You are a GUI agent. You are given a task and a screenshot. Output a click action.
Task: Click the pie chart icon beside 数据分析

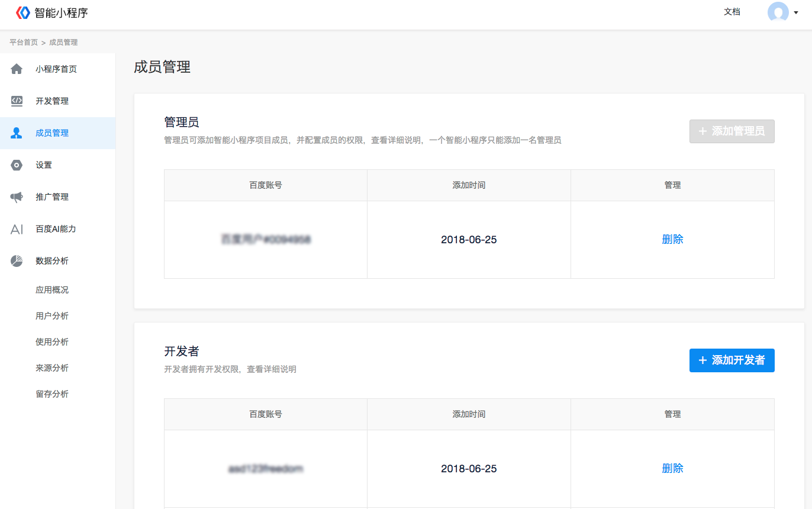pos(17,261)
